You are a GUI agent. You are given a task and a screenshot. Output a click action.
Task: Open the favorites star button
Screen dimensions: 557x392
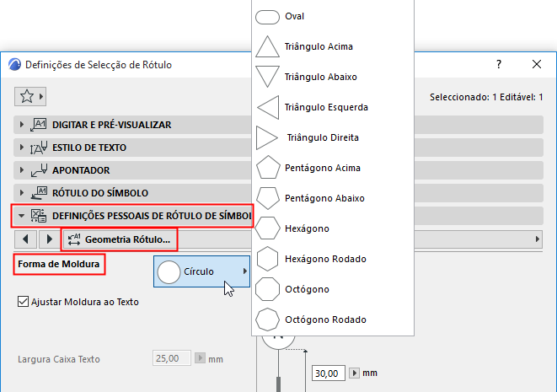30,96
